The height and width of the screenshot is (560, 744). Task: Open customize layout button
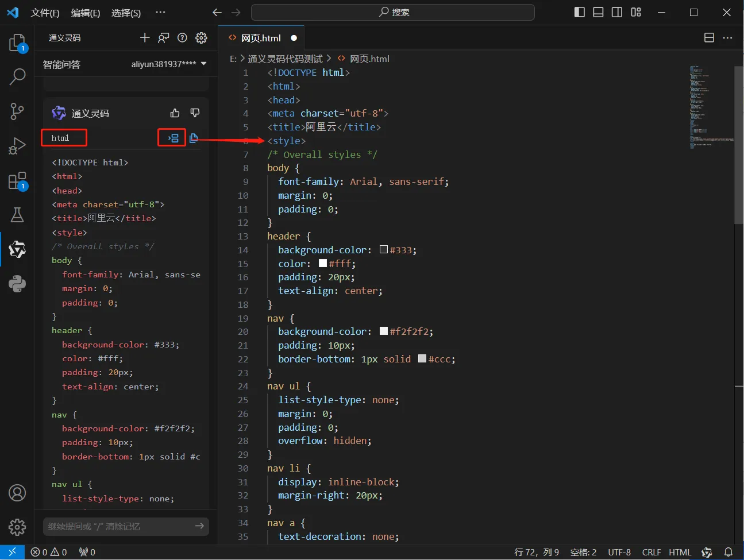[x=636, y=12]
